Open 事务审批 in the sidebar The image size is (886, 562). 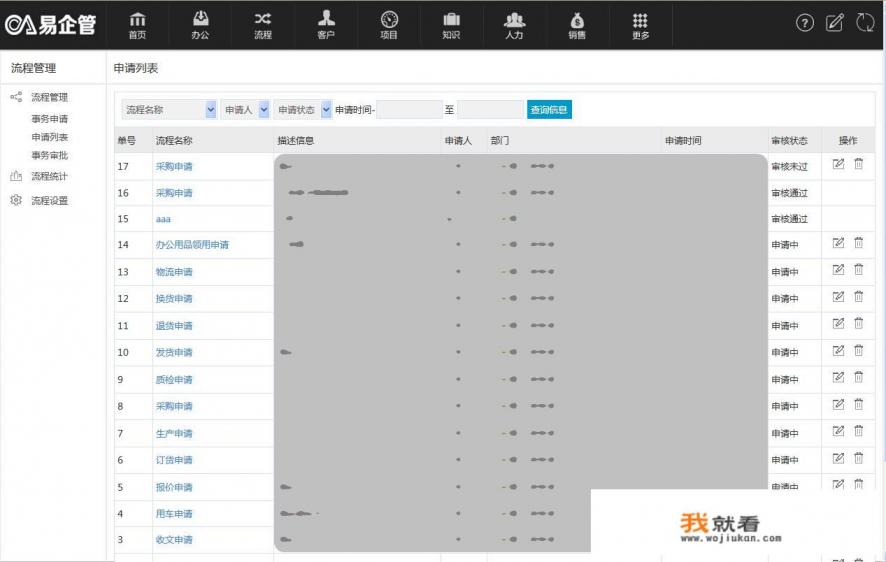(x=50, y=155)
